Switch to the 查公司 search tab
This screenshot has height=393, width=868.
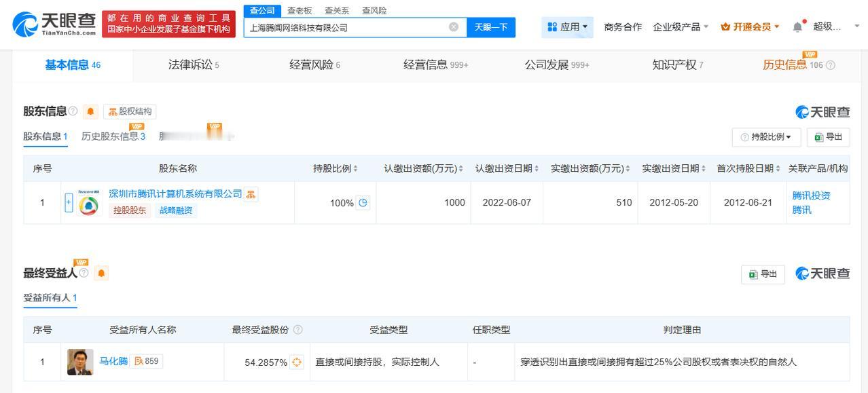pyautogui.click(x=262, y=11)
